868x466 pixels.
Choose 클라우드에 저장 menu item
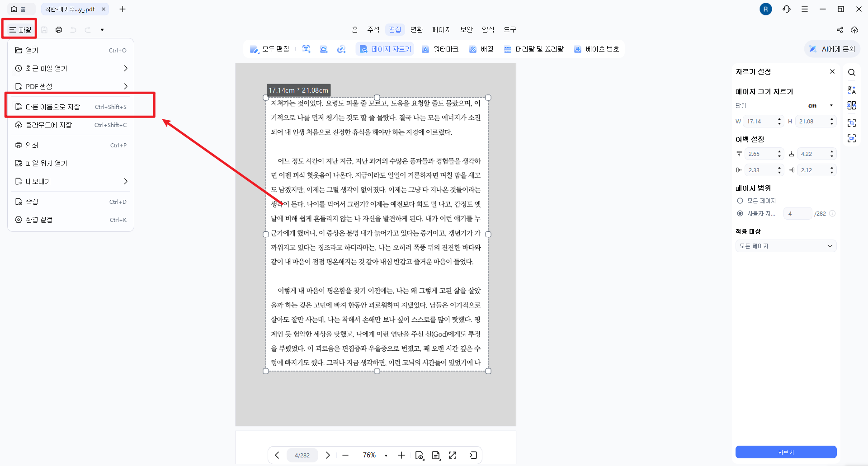71,125
